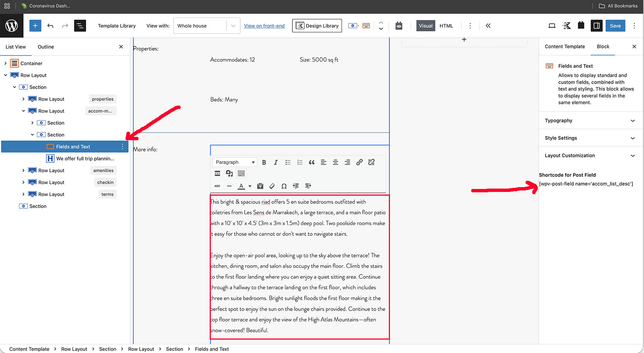
Task: Toggle the document overview list icon
Action: click(x=80, y=26)
